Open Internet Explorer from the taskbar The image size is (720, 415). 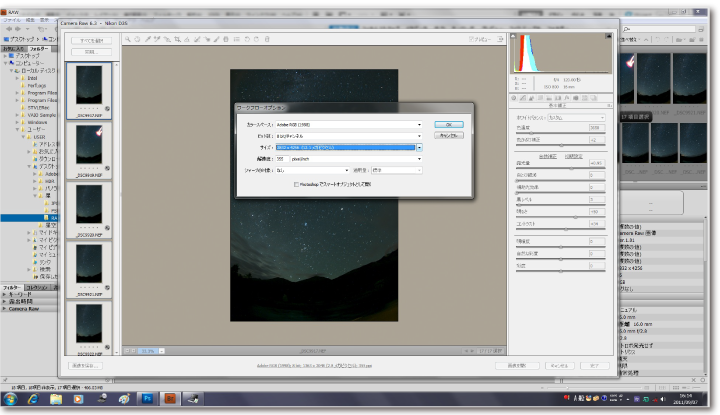pos(33,398)
